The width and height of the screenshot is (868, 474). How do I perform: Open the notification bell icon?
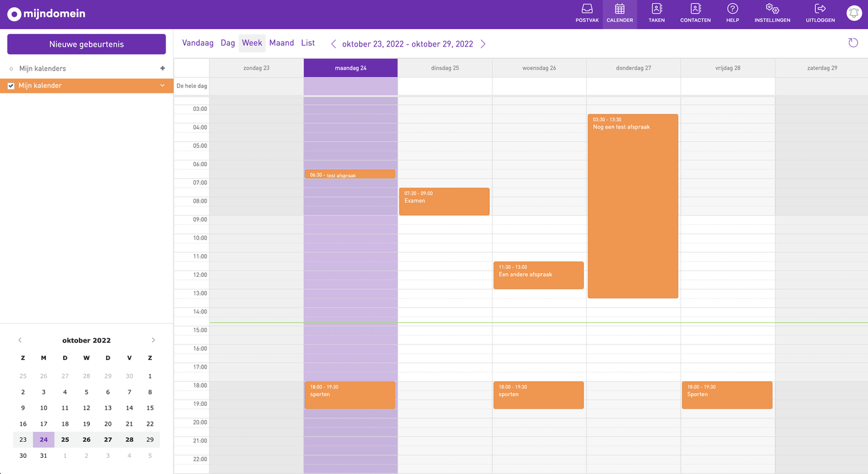(x=854, y=14)
